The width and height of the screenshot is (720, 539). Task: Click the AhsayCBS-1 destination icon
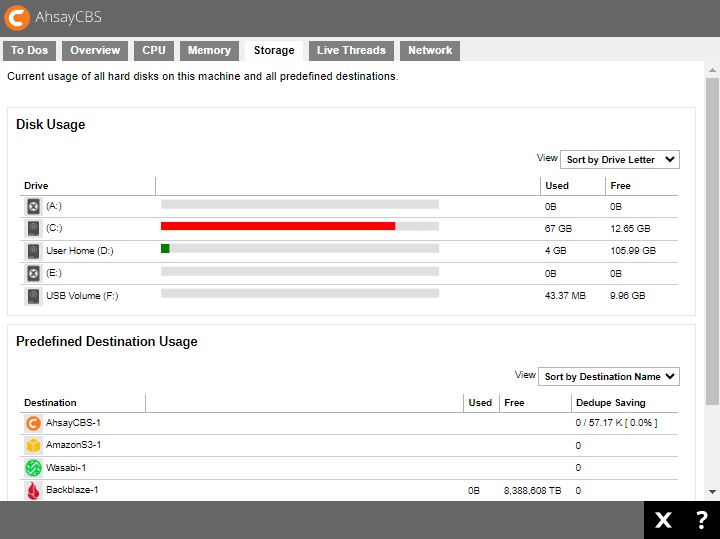coord(33,423)
